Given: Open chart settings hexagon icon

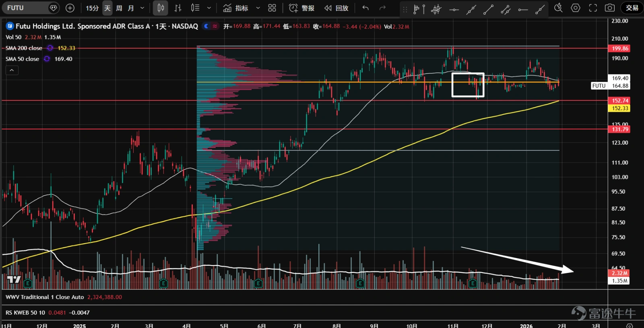Looking at the screenshot, I should pos(576,8).
